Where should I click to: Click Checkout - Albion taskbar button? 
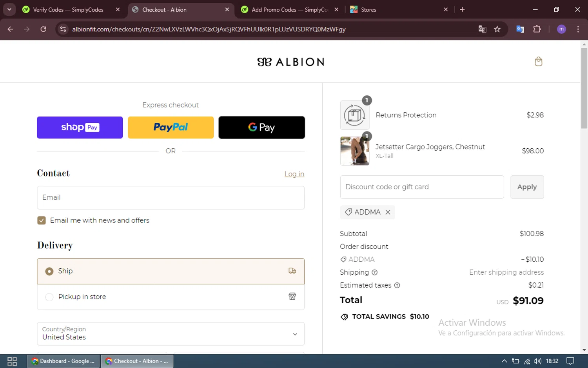137,361
